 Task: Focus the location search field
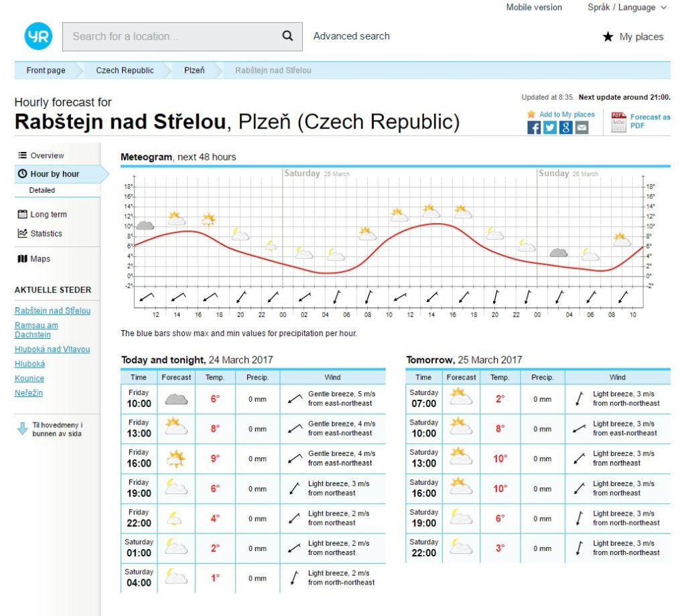pyautogui.click(x=182, y=36)
